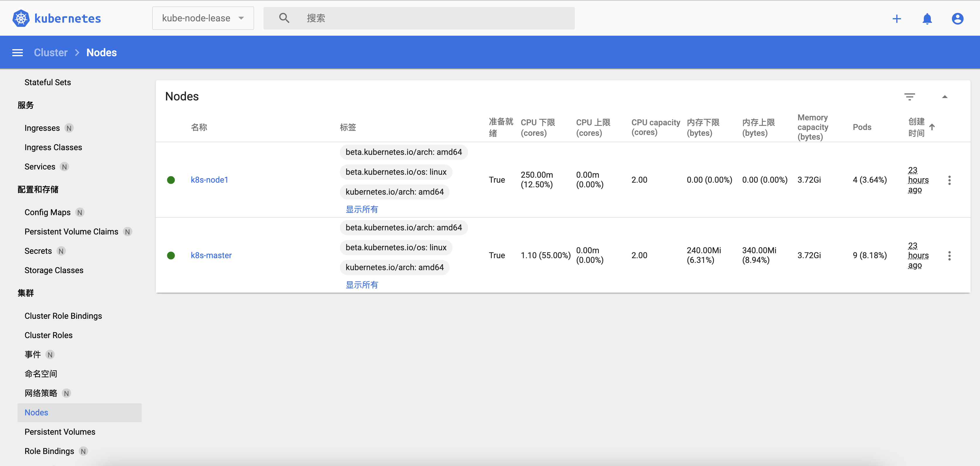980x466 pixels.
Task: Click the Memory capacity (bytes) header
Action: pyautogui.click(x=813, y=127)
